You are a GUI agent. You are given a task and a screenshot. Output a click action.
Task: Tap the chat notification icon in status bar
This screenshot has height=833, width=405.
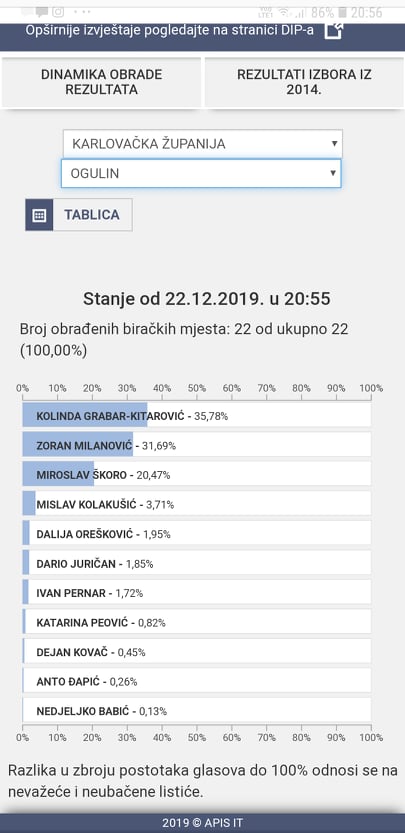tap(41, 12)
